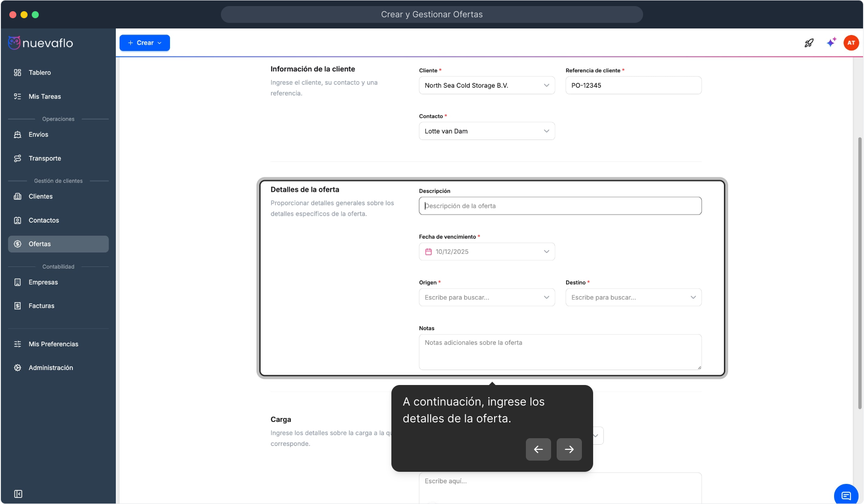Open the AT user avatar menu
The image size is (864, 504).
(851, 43)
